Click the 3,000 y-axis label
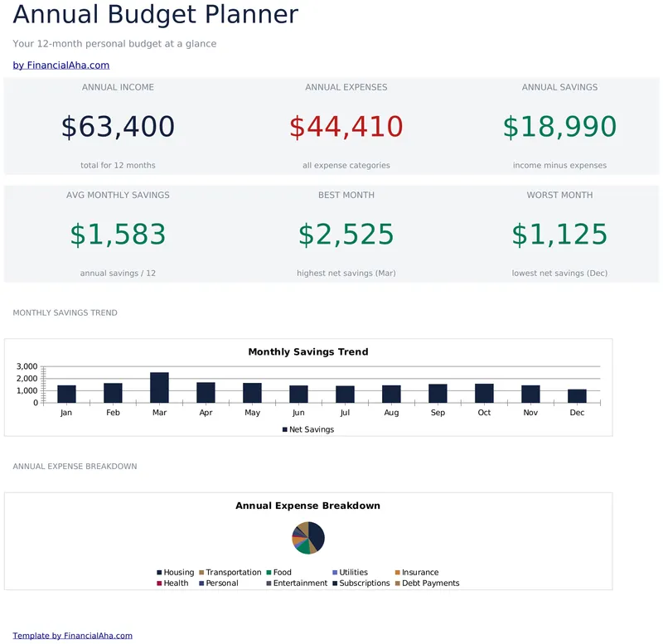Screen dimensions: 663x644 pyautogui.click(x=27, y=366)
